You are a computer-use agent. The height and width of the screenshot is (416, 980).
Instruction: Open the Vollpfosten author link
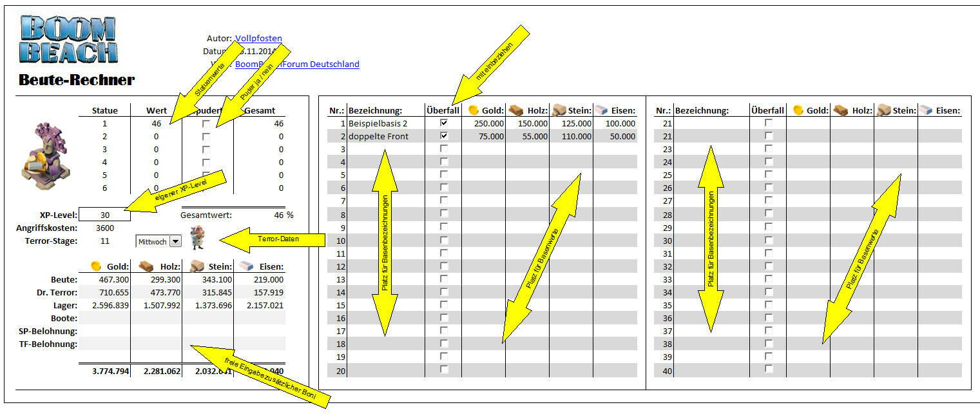pos(258,39)
